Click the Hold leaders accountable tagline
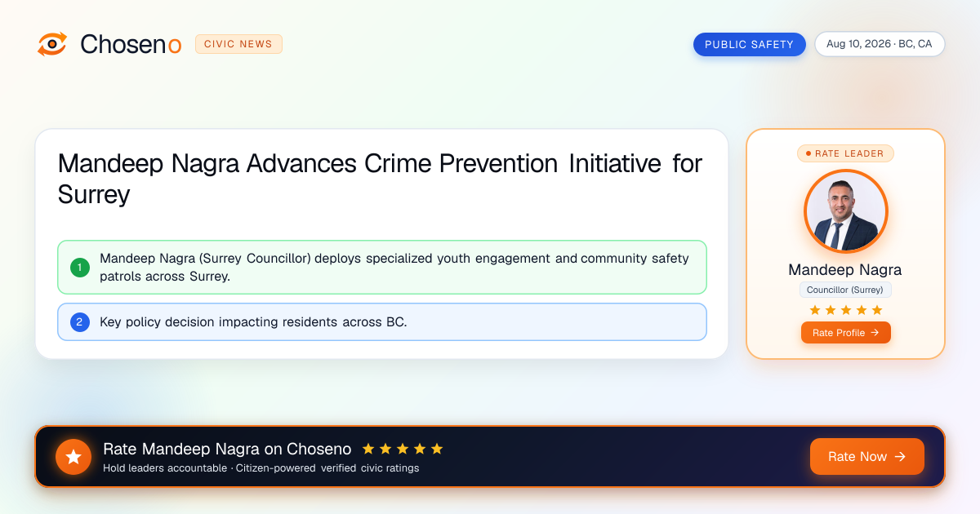Image resolution: width=980 pixels, height=514 pixels. point(261,468)
